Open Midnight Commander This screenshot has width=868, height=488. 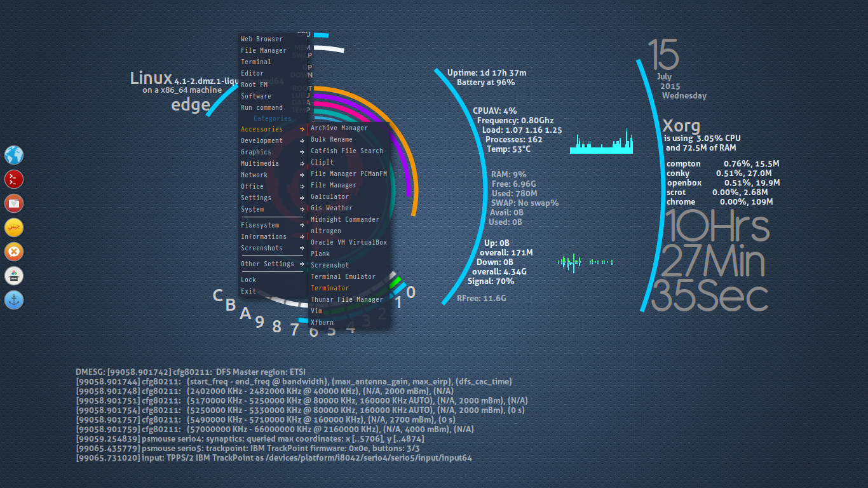tap(349, 219)
